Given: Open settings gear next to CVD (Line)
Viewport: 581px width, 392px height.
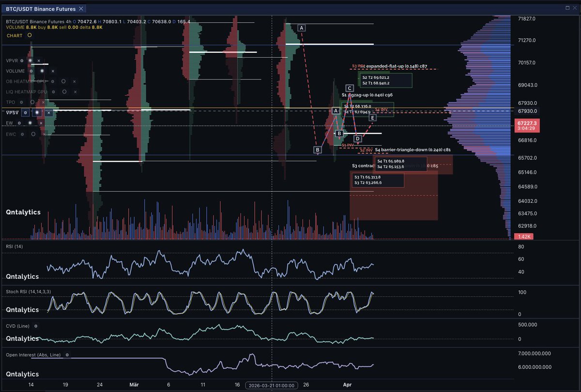Looking at the screenshot, I should click(35, 327).
